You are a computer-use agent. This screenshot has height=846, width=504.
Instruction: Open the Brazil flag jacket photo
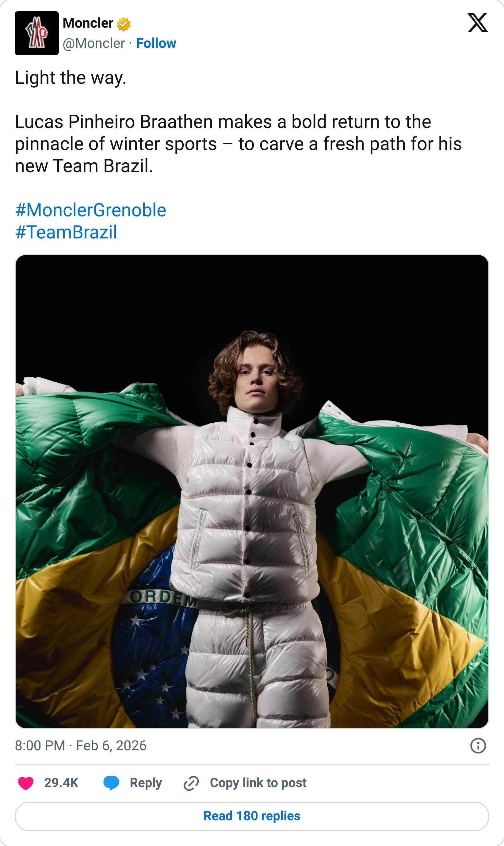click(x=252, y=492)
